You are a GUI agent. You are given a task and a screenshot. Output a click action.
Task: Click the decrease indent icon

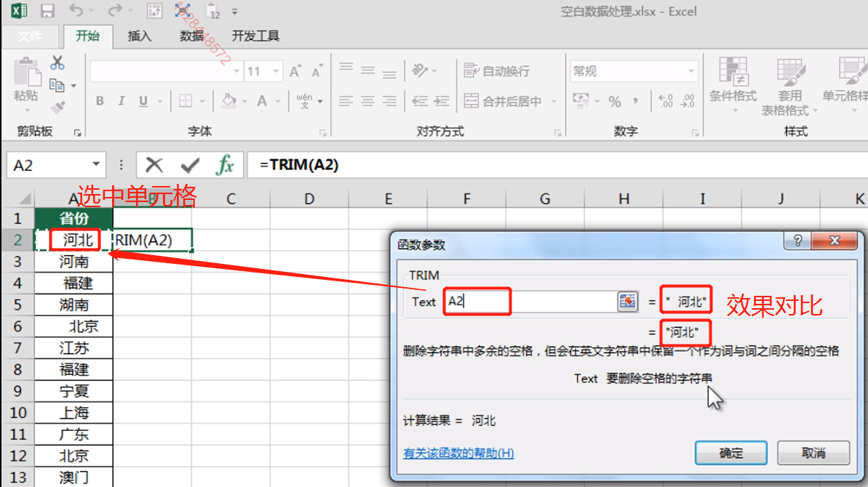pyautogui.click(x=420, y=101)
